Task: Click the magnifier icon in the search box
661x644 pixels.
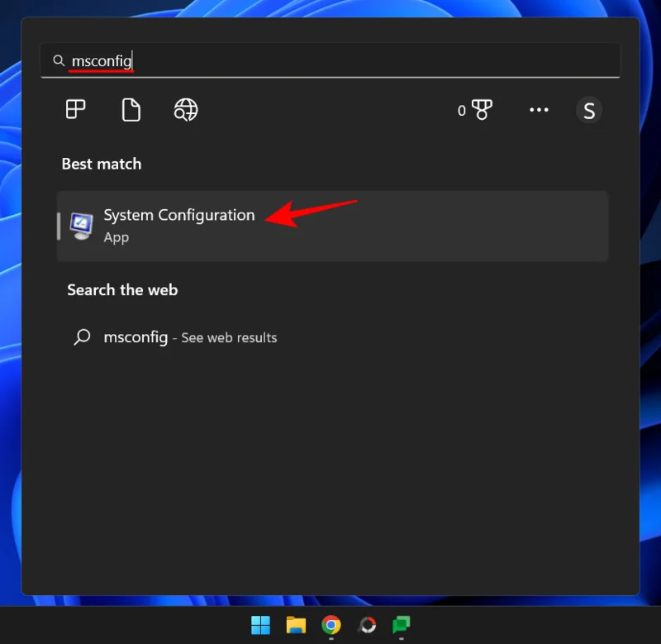Action: point(59,60)
